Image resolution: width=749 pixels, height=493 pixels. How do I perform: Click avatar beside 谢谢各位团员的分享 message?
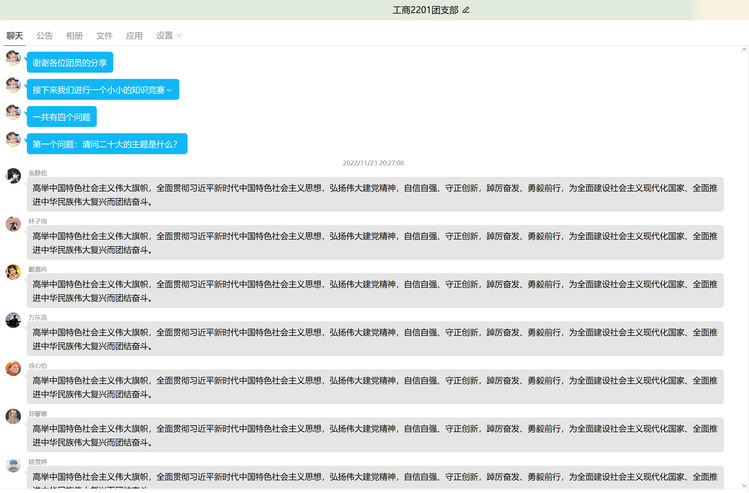13,58
